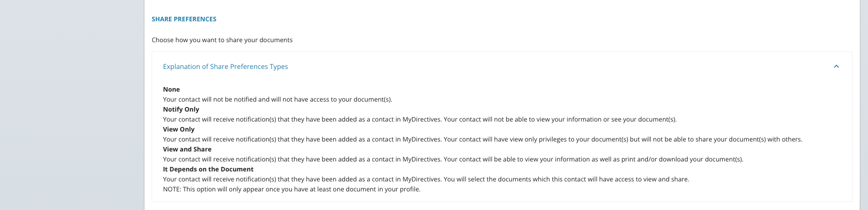The height and width of the screenshot is (210, 868).
Task: Click the description under It Depends on the Document
Action: pyautogui.click(x=426, y=179)
